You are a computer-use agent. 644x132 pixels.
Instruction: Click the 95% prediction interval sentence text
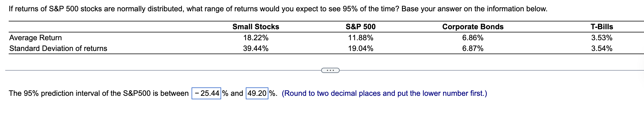(99, 93)
